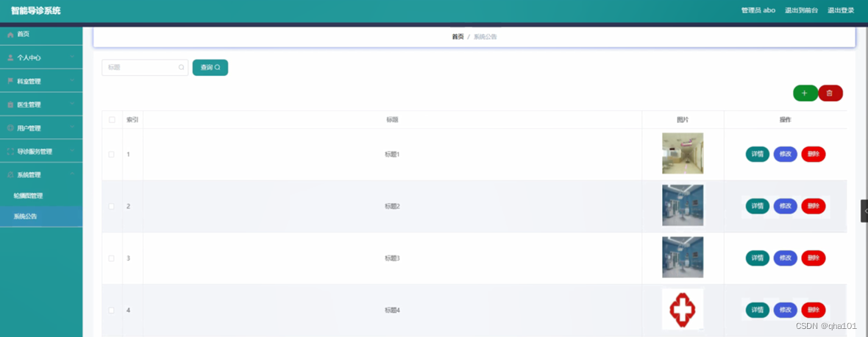Click 退出到前台 in the header
The width and height of the screenshot is (868, 337).
(801, 10)
